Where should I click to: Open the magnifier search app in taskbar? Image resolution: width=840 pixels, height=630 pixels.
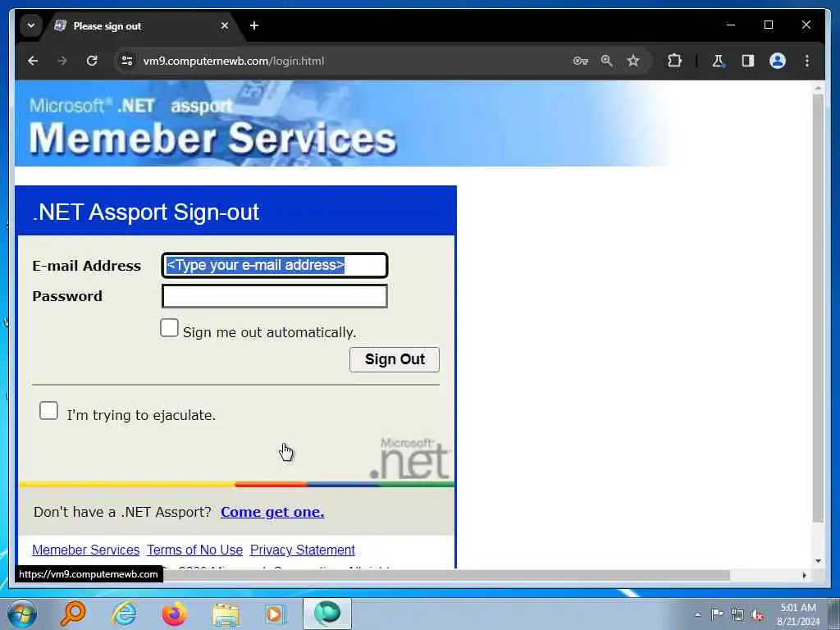click(x=73, y=614)
